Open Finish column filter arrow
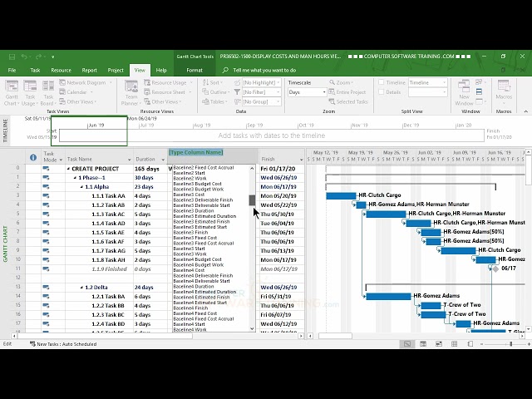Viewport: 532px width, 399px height. [301, 160]
